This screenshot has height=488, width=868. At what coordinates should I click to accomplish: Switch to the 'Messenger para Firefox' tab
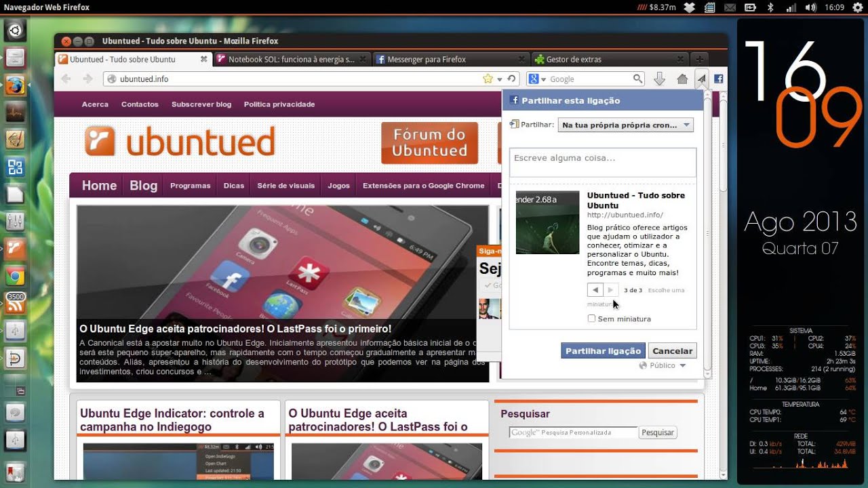pos(451,59)
